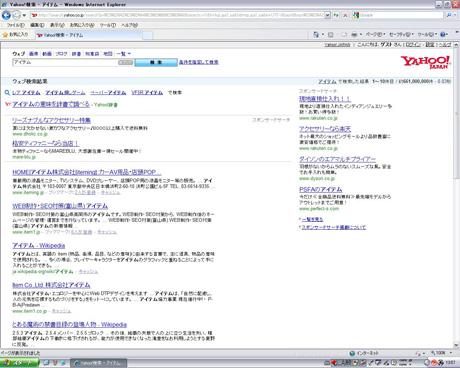
Task: Click the blue Help question mark icon
Action: (x=443, y=35)
